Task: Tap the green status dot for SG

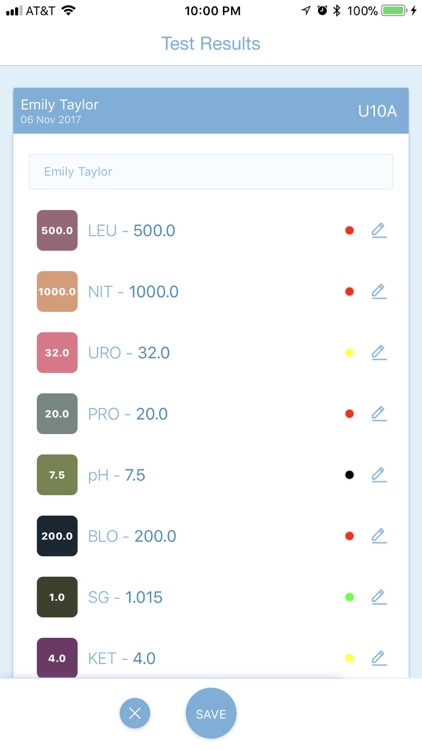Action: tap(350, 597)
